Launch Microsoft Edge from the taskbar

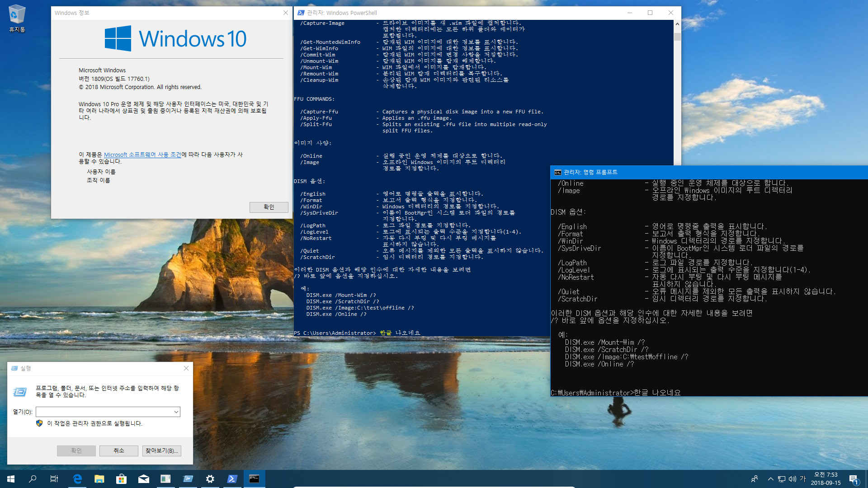click(77, 479)
